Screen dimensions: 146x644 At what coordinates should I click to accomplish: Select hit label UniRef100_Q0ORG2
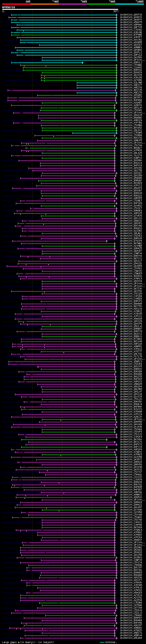click(131, 206)
